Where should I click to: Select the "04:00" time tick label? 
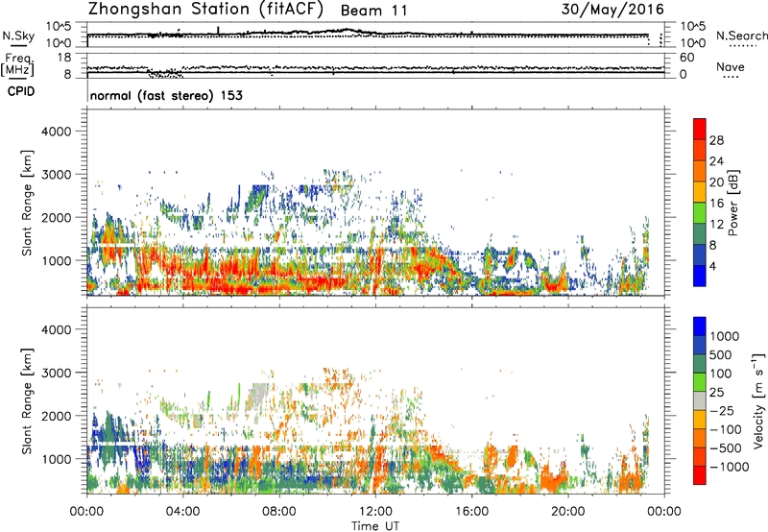[x=182, y=512]
